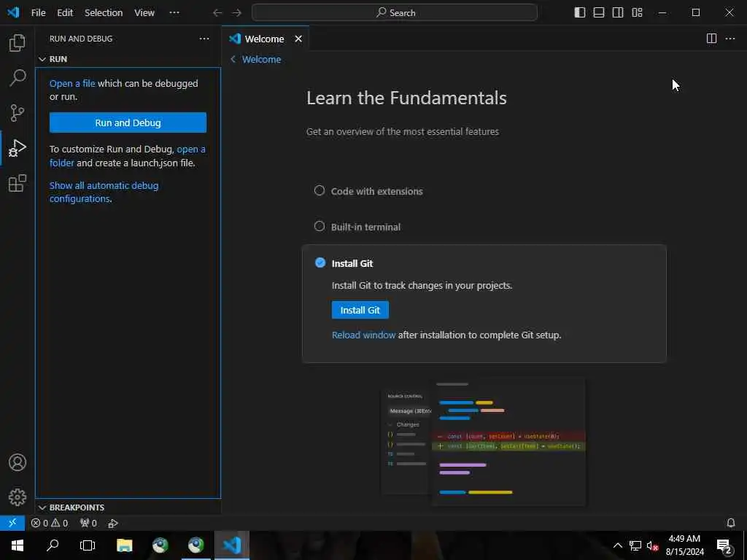The width and height of the screenshot is (747, 560).
Task: Toggle secondary side bar layout icon
Action: coord(618,12)
